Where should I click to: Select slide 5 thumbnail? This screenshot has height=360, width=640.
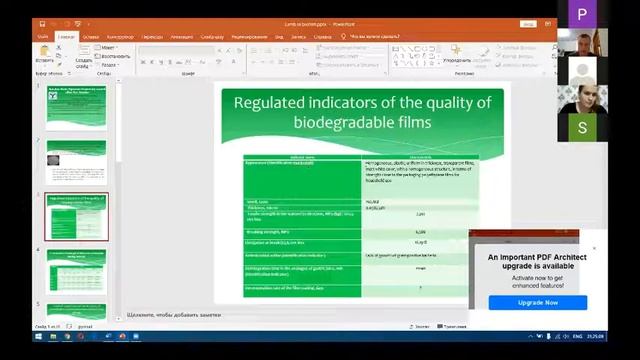coord(76,311)
